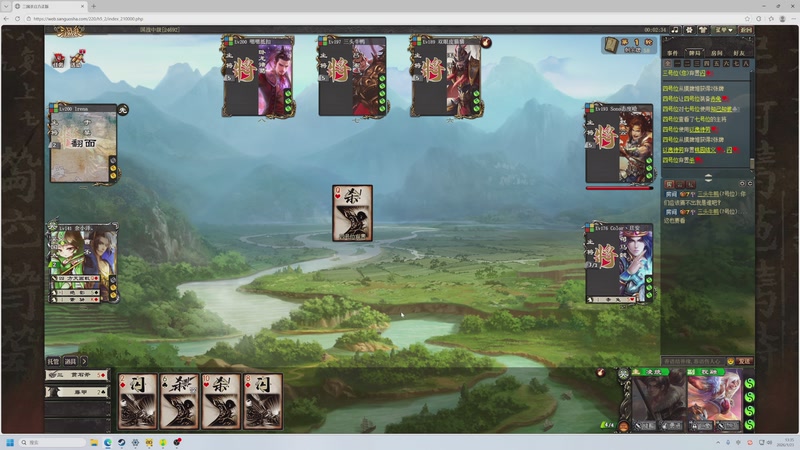Select the 8 of diamonds 闪 card
The width and height of the screenshot is (800, 450).
[x=263, y=401]
